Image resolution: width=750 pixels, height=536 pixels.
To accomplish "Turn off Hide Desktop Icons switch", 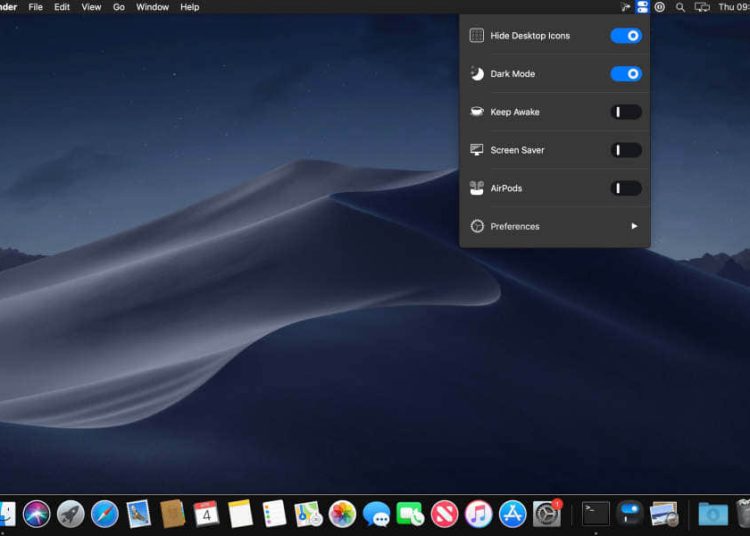I will 626,36.
